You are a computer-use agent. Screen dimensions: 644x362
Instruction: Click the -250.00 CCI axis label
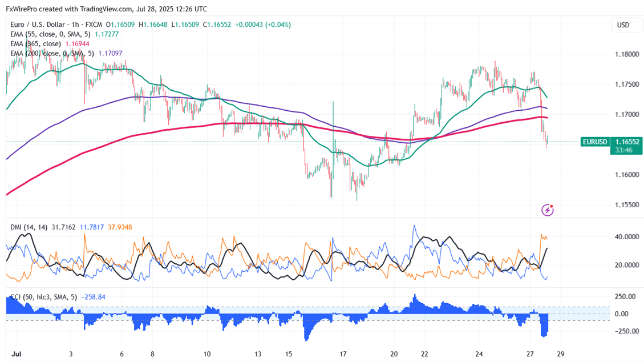[x=627, y=331]
